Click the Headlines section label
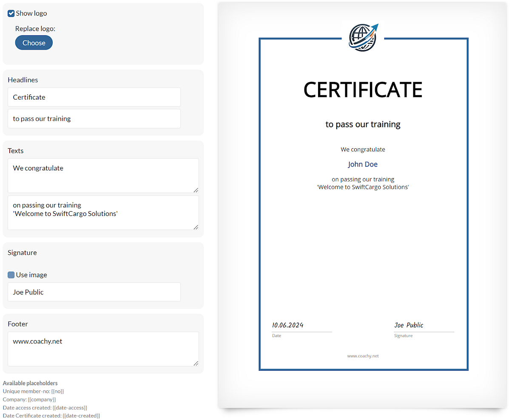This screenshot has height=420, width=512. (23, 80)
